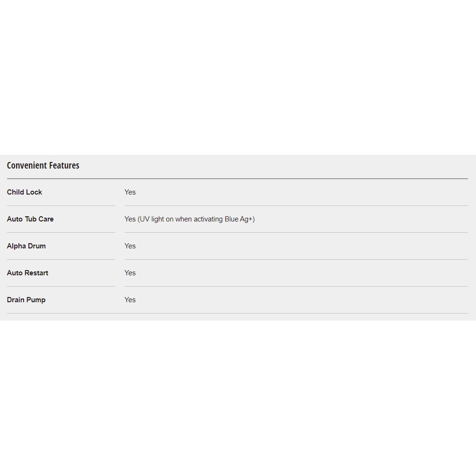Click the Yes value for Auto Restart
Image resolution: width=476 pixels, height=476 pixels.
pos(130,273)
